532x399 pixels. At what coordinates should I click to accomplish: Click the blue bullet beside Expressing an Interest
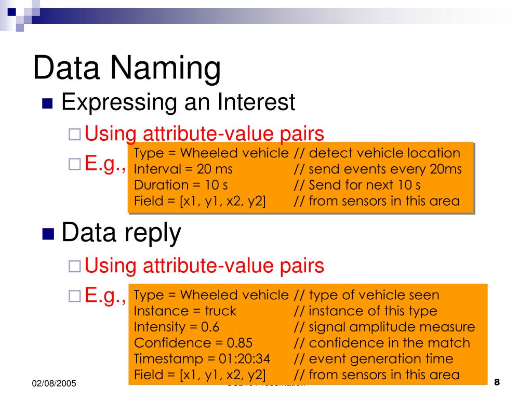[47, 103]
